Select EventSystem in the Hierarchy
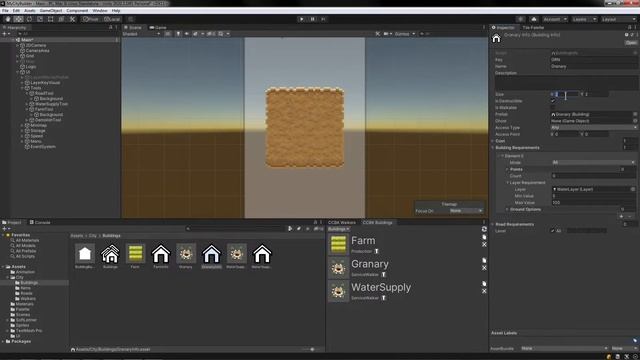This screenshot has height=360, width=640. pyautogui.click(x=43, y=147)
